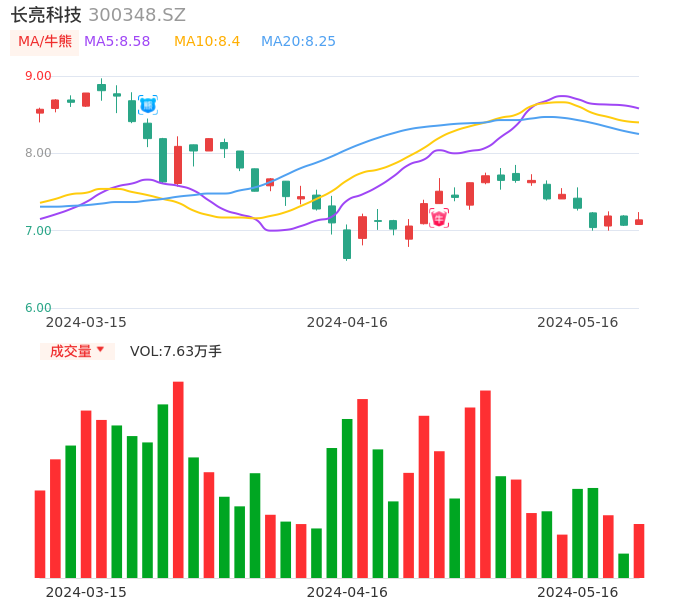The width and height of the screenshot is (686, 606).
Task: Click volume chart date 2024-05-16
Action: point(578,592)
